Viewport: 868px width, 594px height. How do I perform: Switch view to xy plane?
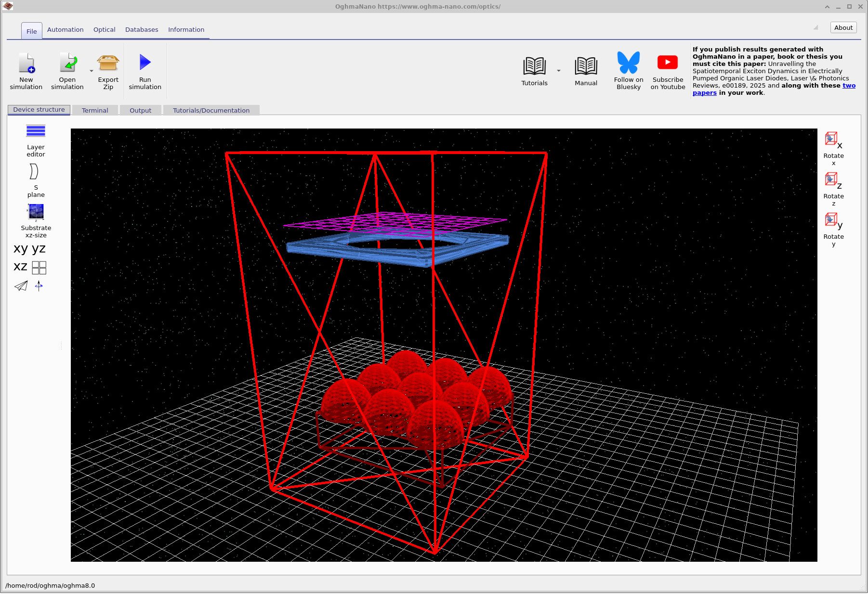point(20,248)
